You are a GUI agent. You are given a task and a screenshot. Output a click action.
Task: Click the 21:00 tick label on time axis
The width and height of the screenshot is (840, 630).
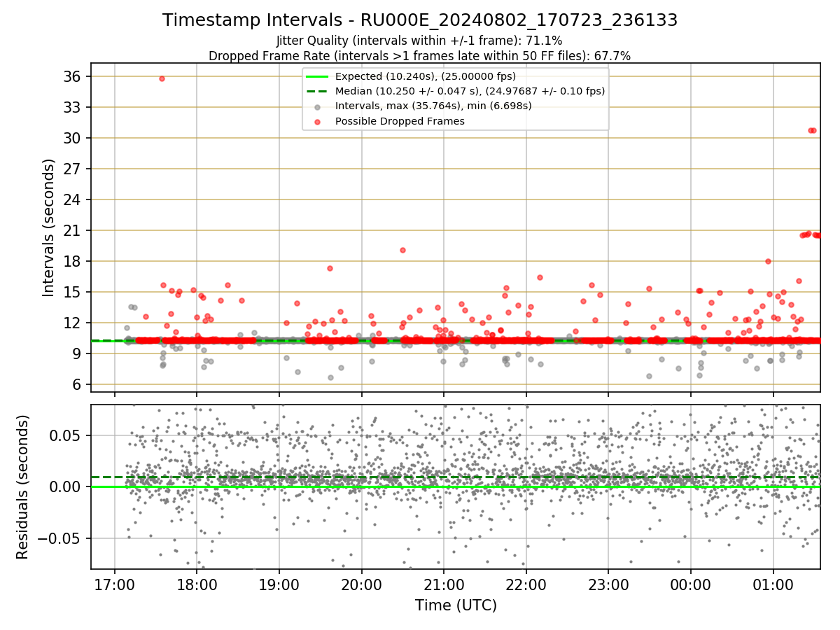coord(444,584)
